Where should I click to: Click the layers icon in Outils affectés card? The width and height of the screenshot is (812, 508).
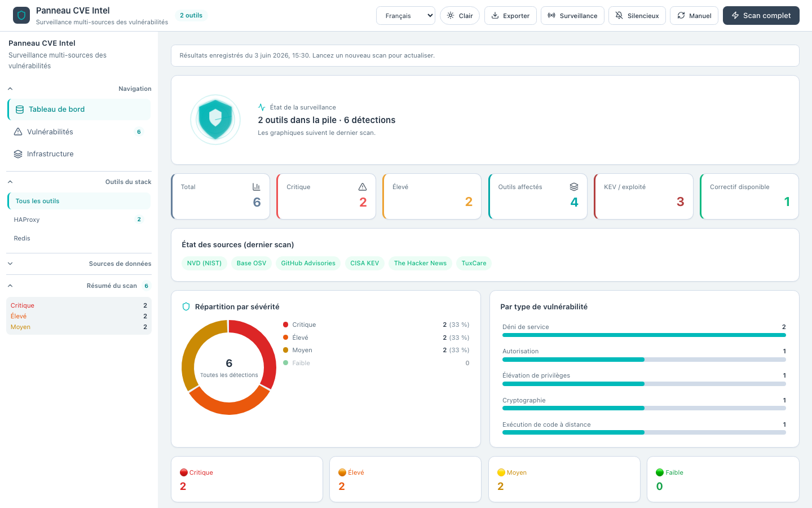(574, 187)
